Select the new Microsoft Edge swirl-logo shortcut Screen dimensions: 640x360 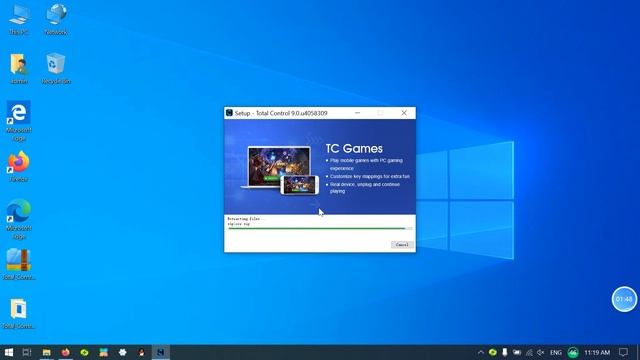[19, 218]
